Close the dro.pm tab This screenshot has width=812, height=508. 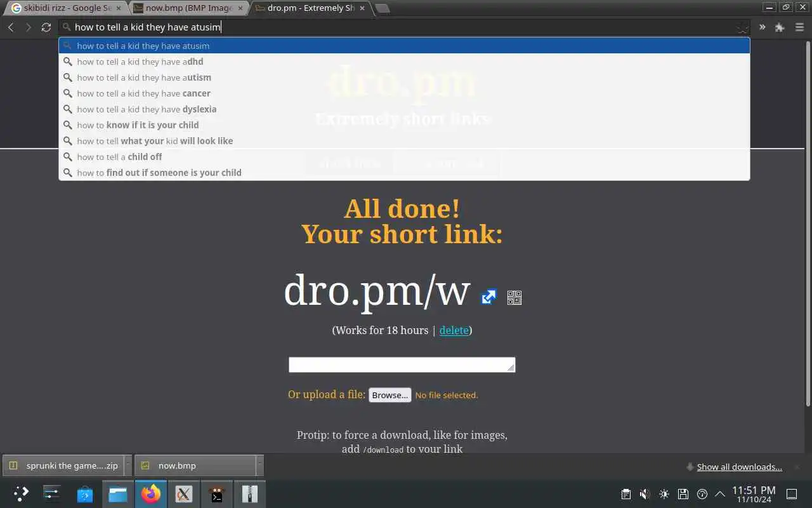[362, 8]
